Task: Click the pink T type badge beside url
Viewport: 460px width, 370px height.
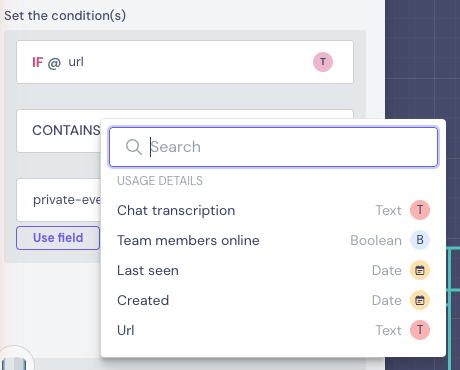Action: (323, 62)
